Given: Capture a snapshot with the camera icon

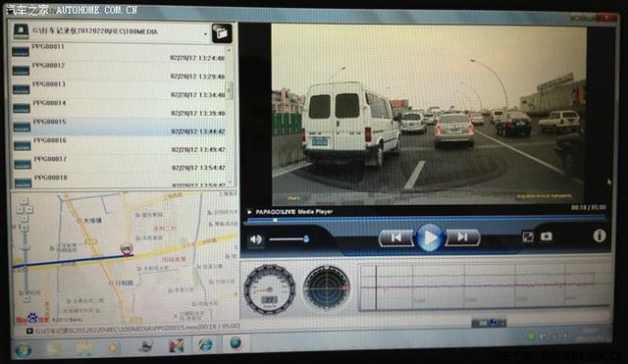Looking at the screenshot, I should coord(547,236).
